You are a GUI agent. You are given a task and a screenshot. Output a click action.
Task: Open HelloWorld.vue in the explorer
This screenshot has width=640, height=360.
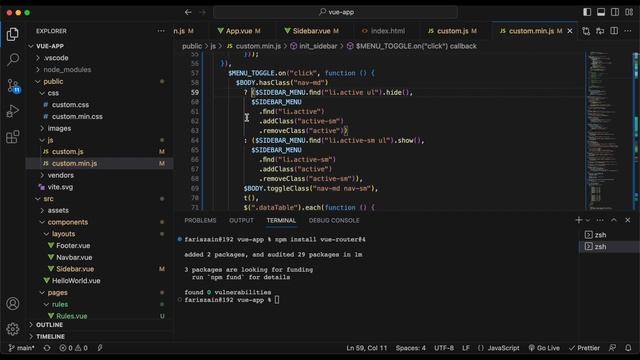coord(100,281)
